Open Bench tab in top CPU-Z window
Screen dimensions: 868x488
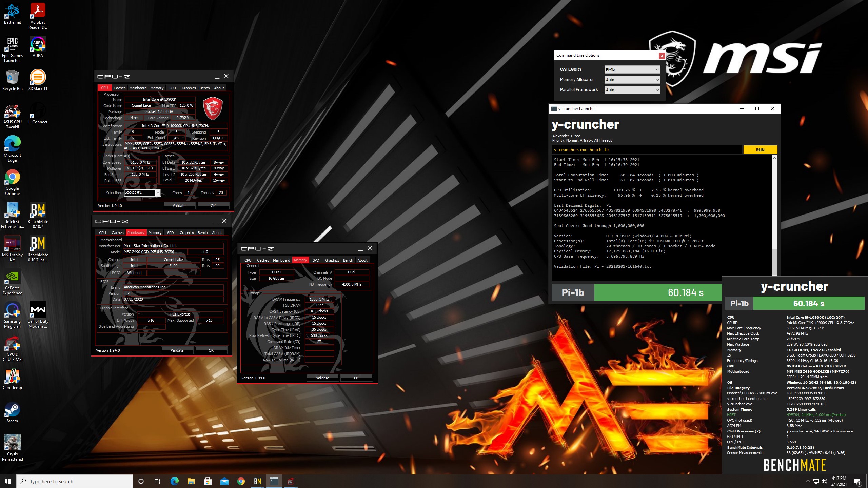[x=204, y=88]
